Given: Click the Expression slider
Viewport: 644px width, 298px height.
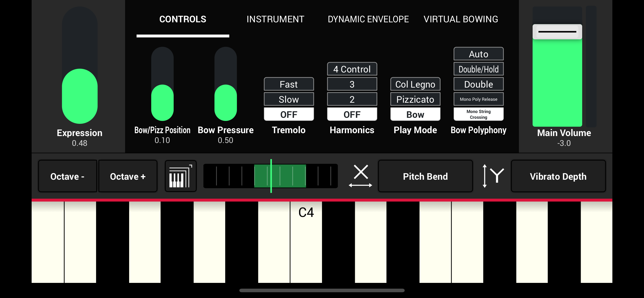Looking at the screenshot, I should pyautogui.click(x=80, y=65).
